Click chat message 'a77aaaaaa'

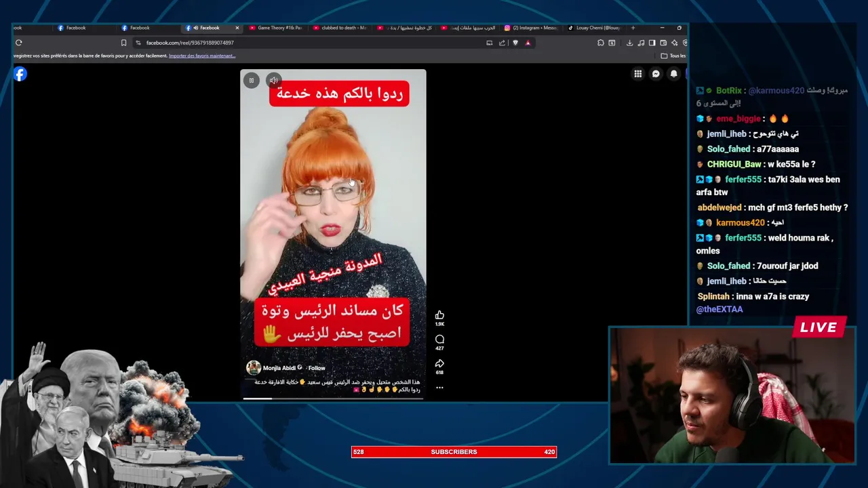click(x=777, y=149)
